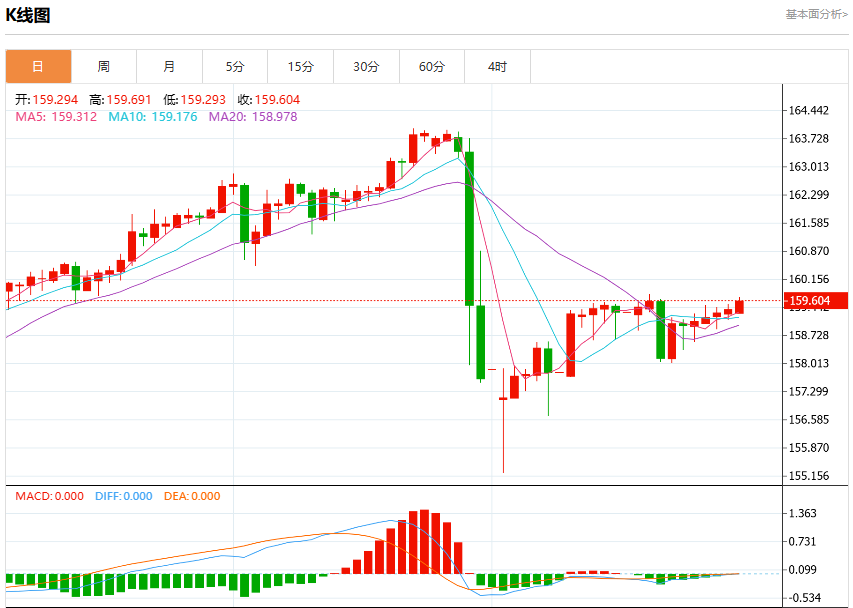
Task: Click the K线图 title heading
Action: click(x=28, y=15)
